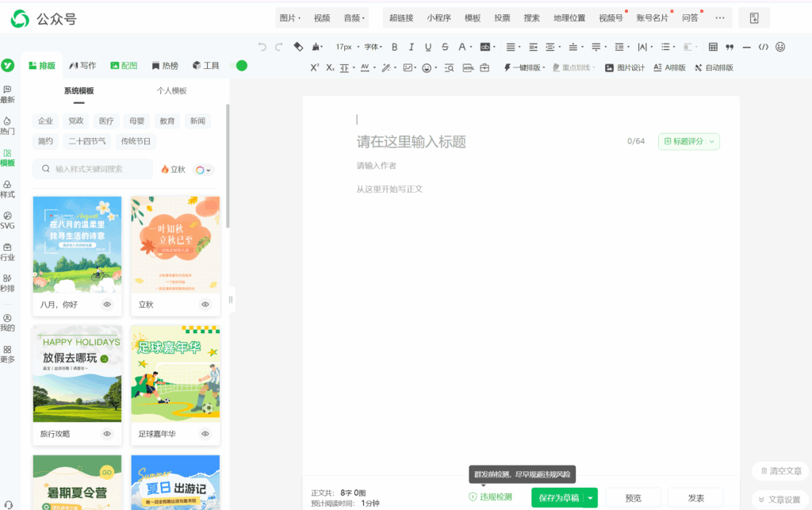Open SVG section in left sidebar

pyautogui.click(x=7, y=220)
